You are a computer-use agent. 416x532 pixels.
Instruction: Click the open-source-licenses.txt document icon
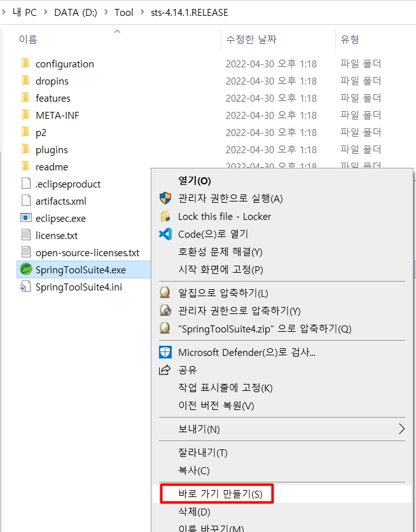click(x=26, y=252)
